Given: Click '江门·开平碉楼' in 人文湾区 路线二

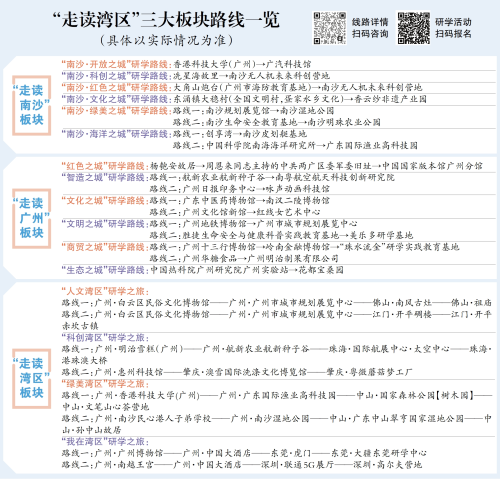Looking at the screenshot, I should point(402,314).
